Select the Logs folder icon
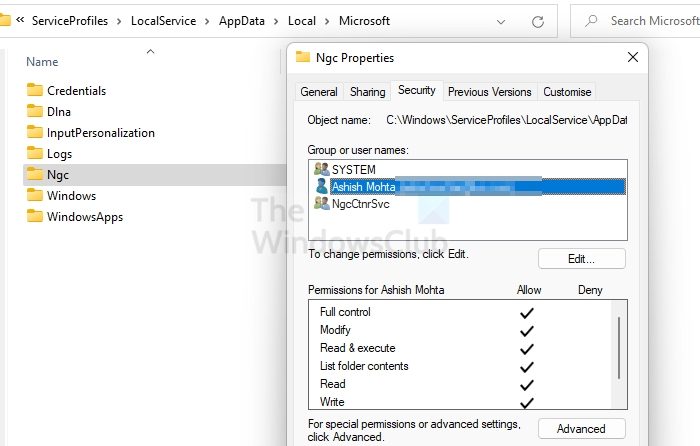Viewport: 700px width, 446px height. [x=34, y=154]
